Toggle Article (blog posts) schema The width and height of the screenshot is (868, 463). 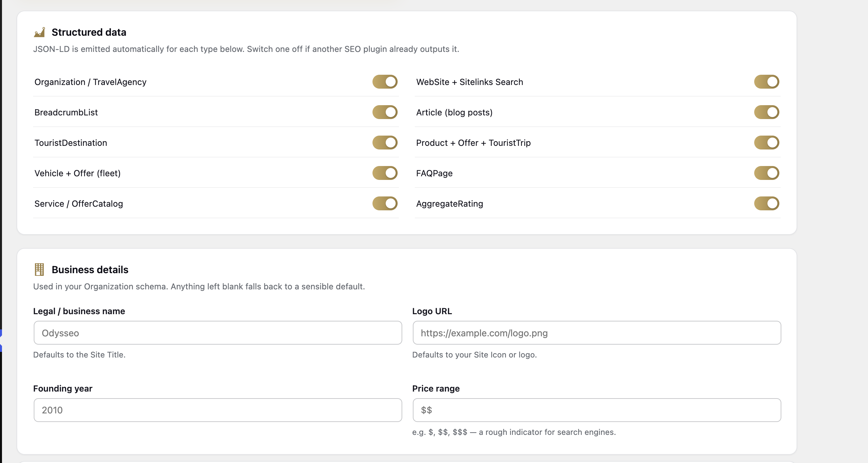click(766, 112)
